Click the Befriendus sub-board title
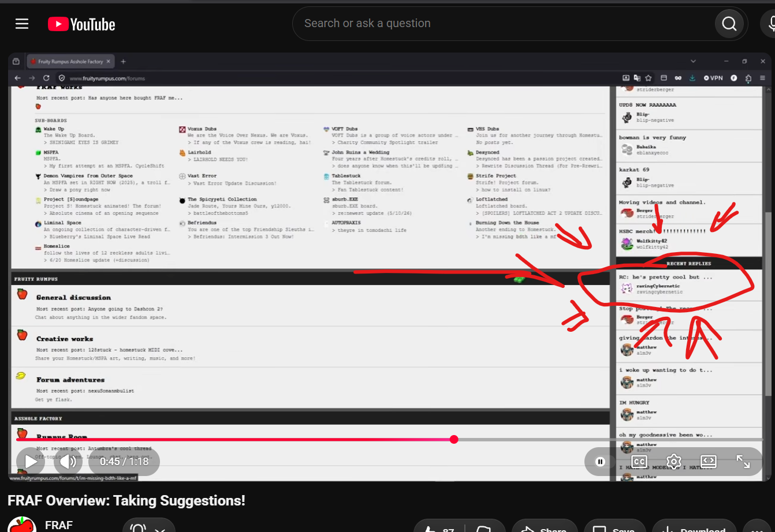 (202, 223)
